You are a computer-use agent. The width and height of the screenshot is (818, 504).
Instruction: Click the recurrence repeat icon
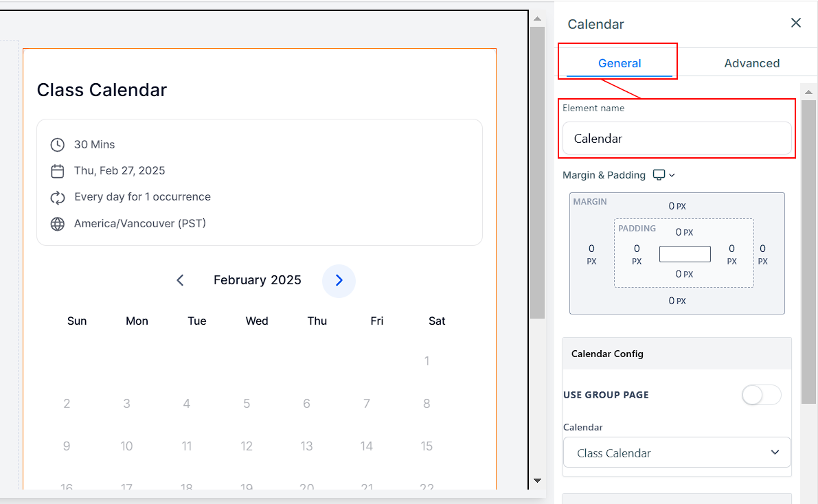click(x=58, y=198)
